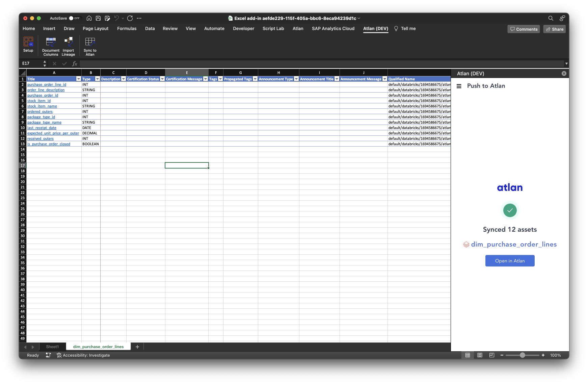
Task: Expand the Certification Status filter dropdown
Action: [x=162, y=79]
